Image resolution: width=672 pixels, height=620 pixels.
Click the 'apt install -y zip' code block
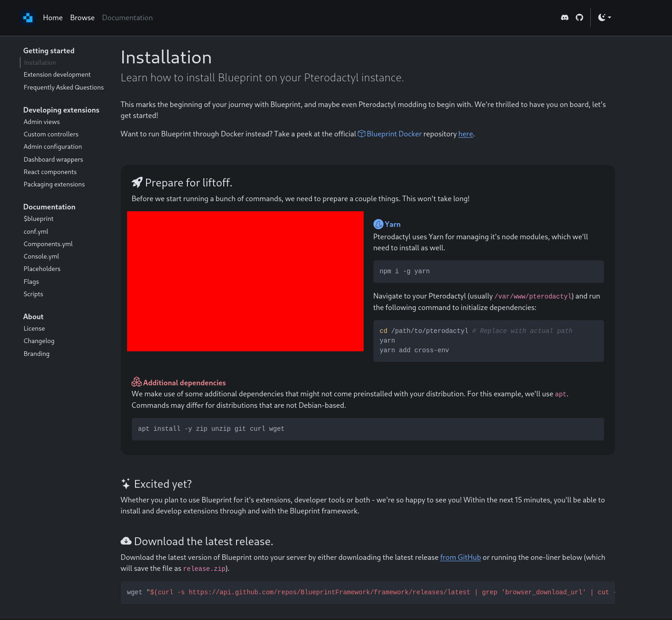click(367, 429)
